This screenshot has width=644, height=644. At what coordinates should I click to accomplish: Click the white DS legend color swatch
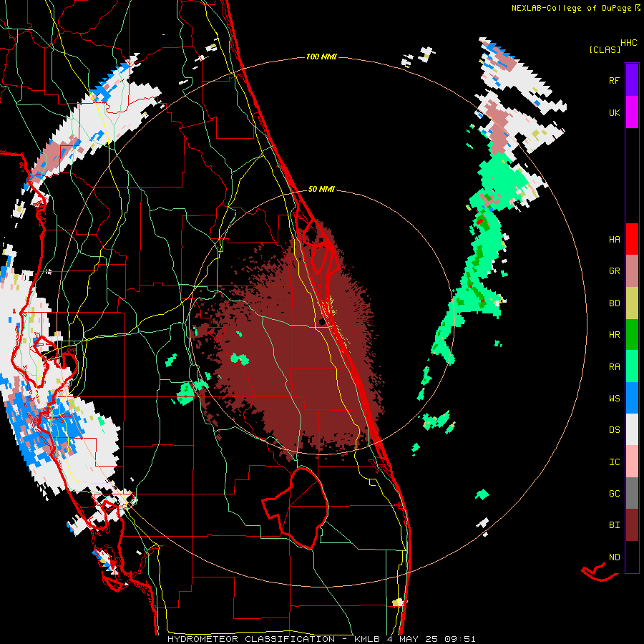click(632, 429)
